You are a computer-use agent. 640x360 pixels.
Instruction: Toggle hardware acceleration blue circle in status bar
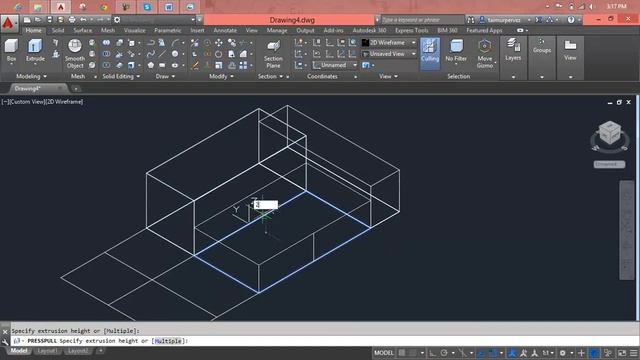tap(595, 353)
